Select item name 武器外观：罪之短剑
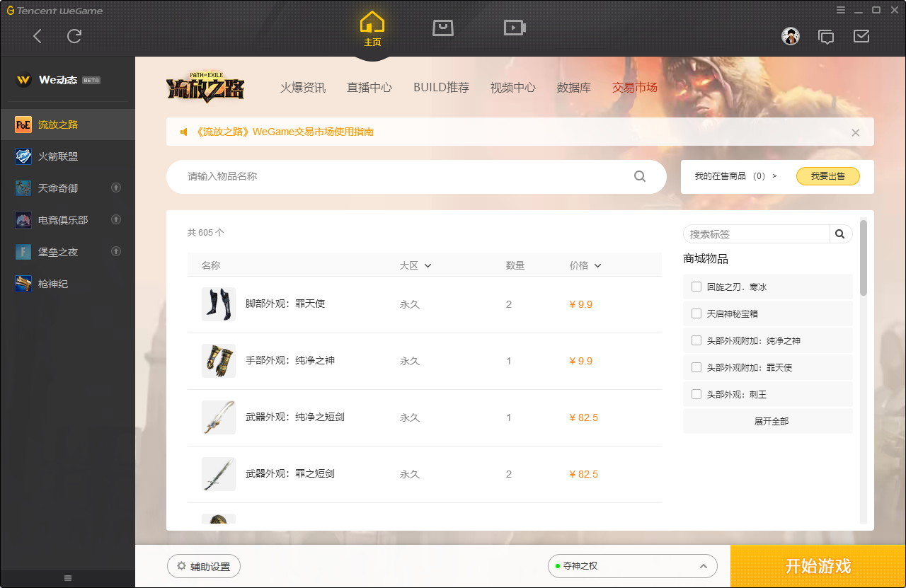This screenshot has height=588, width=906. [x=290, y=473]
